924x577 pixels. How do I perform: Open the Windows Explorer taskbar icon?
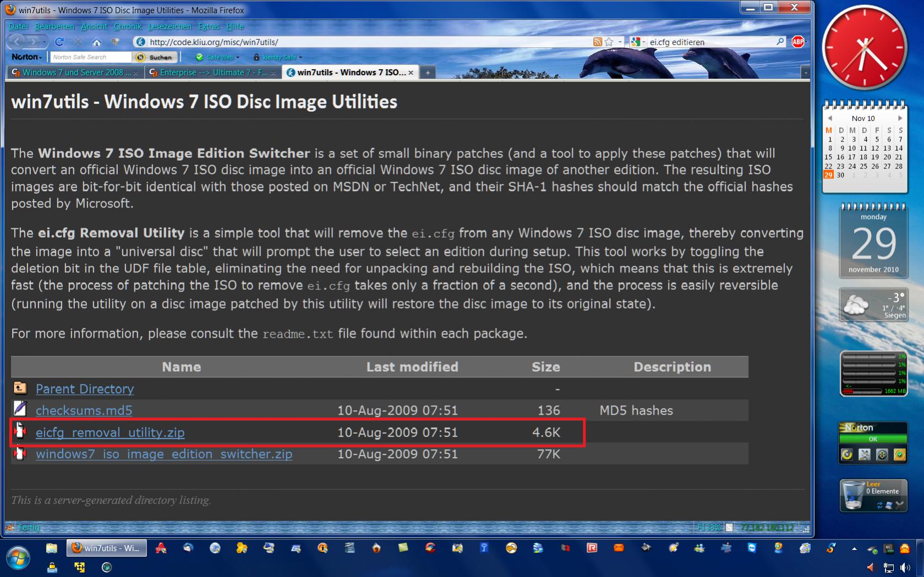pos(52,548)
